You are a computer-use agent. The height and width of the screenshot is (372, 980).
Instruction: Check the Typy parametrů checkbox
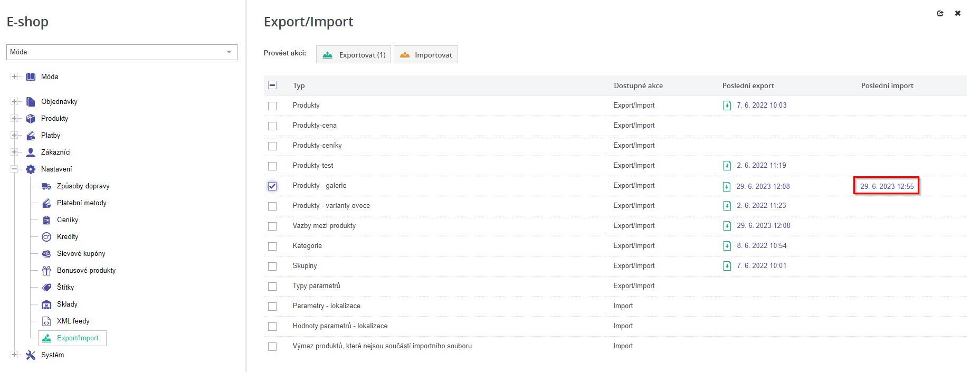click(272, 286)
